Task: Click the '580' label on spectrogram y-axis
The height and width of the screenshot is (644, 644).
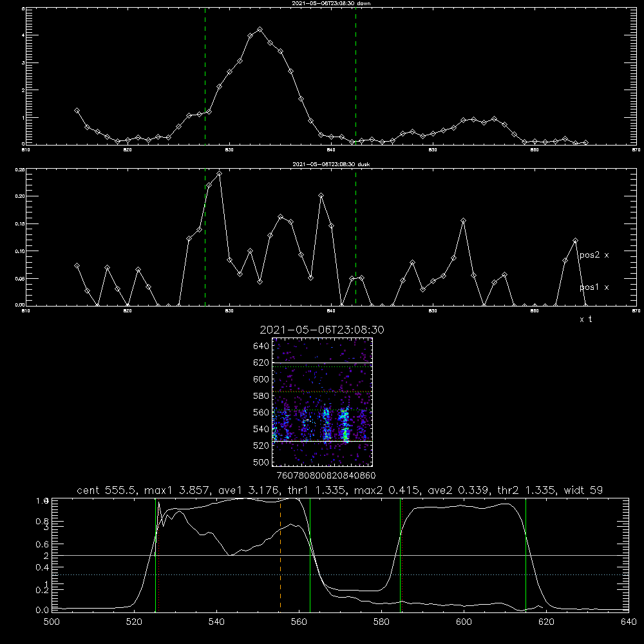Action: [x=261, y=396]
